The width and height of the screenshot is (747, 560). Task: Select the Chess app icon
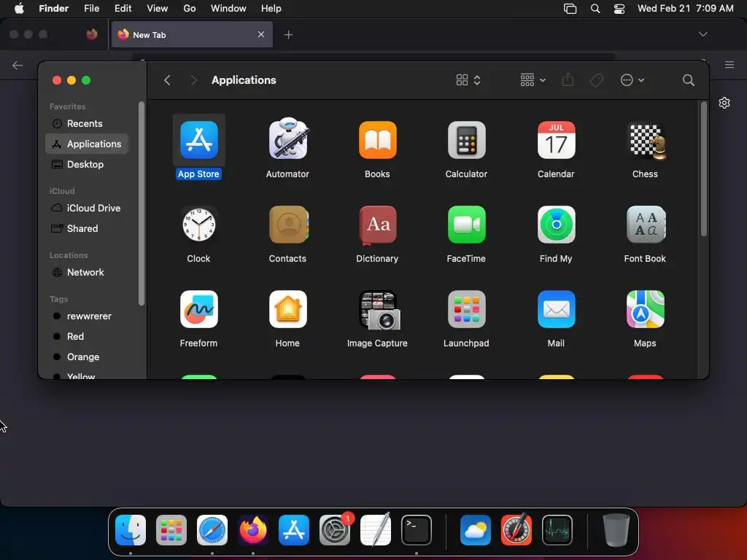point(647,141)
